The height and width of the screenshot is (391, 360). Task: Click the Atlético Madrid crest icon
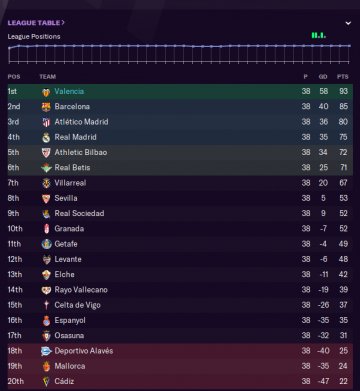point(46,122)
